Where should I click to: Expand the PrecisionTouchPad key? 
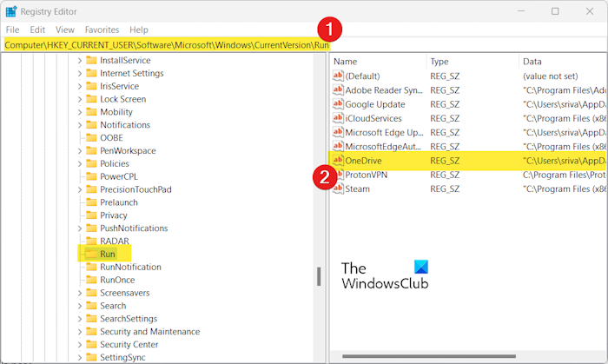pos(80,189)
